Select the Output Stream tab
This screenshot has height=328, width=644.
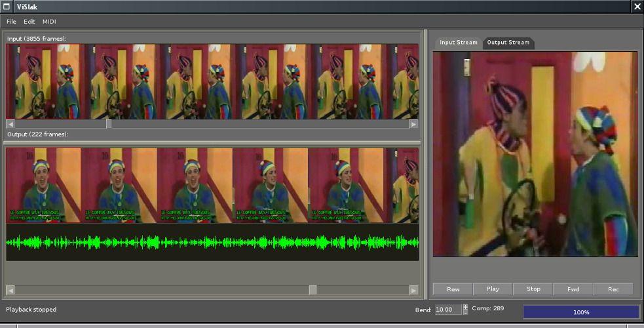point(508,43)
